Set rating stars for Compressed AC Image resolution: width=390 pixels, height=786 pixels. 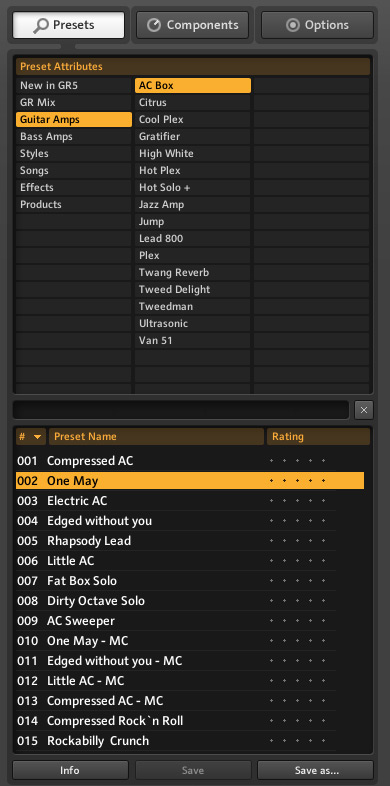coord(297,461)
